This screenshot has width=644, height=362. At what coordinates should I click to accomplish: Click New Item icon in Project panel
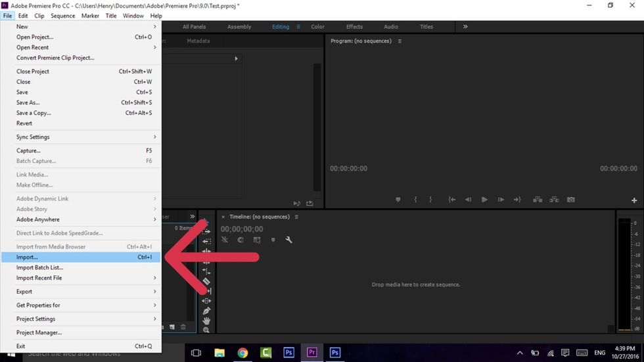pos(172,327)
